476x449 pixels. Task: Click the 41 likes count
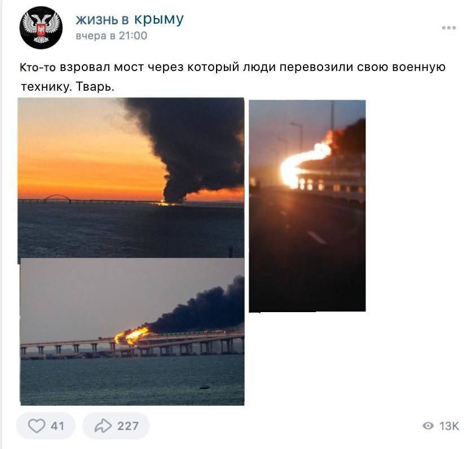58,426
